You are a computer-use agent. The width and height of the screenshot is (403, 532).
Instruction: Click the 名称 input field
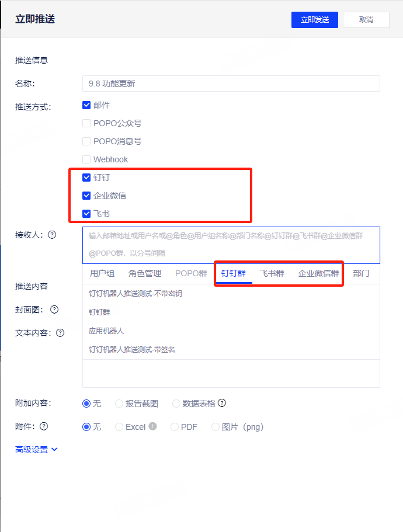coord(231,84)
